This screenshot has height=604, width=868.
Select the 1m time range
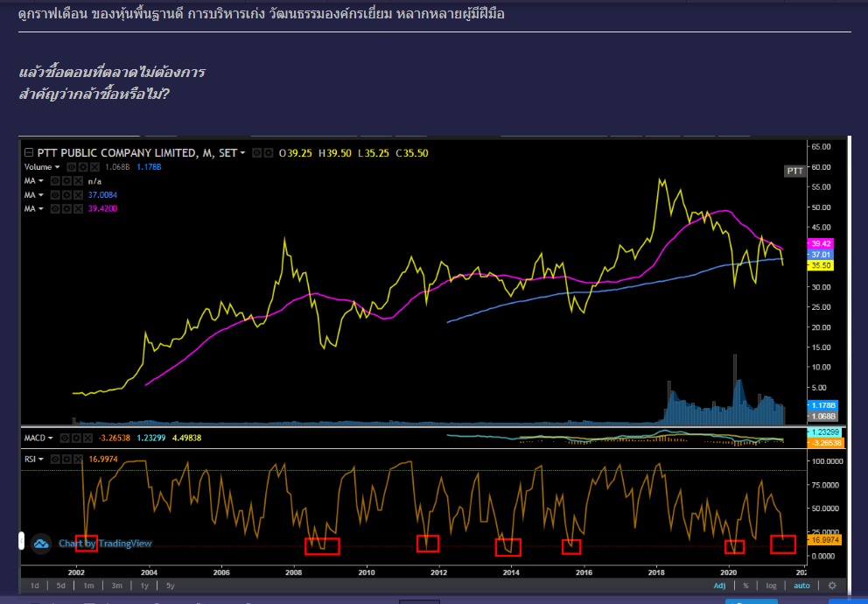point(88,585)
